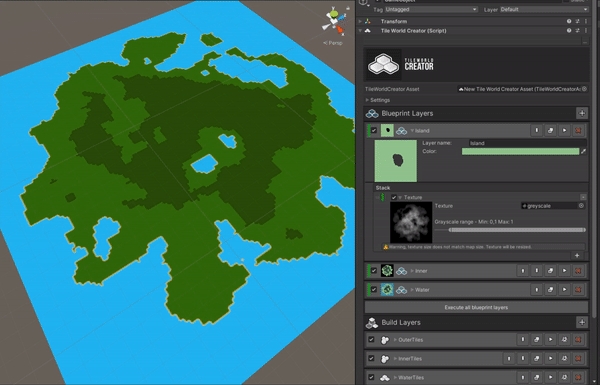
Task: Click the TileWorldCreator Asset object field
Action: pos(522,89)
